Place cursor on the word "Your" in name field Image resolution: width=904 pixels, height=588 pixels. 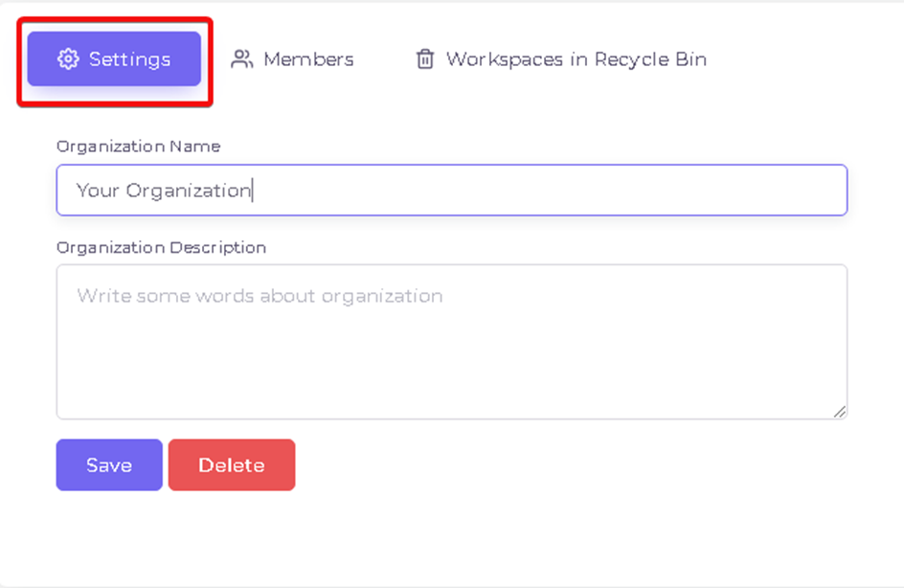pyautogui.click(x=98, y=191)
